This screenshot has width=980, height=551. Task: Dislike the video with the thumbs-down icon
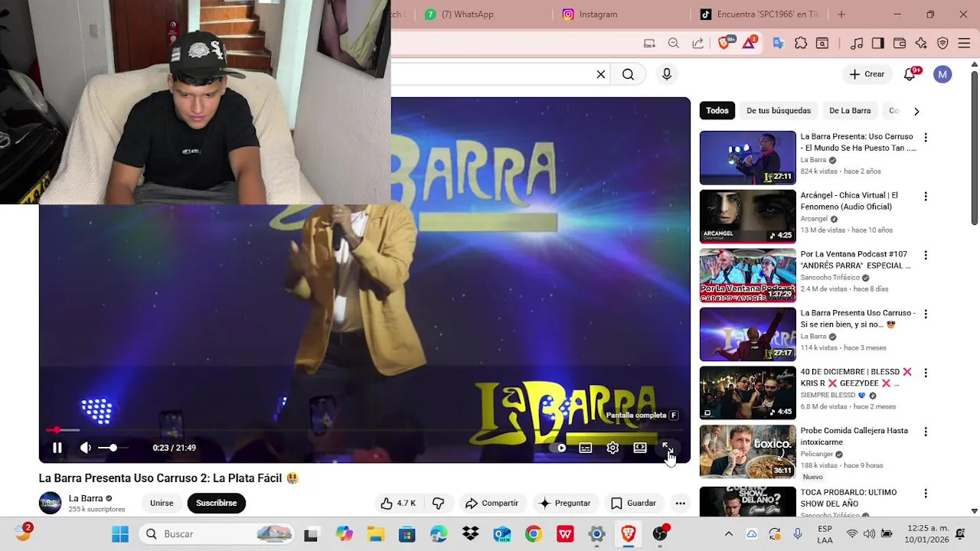439,503
